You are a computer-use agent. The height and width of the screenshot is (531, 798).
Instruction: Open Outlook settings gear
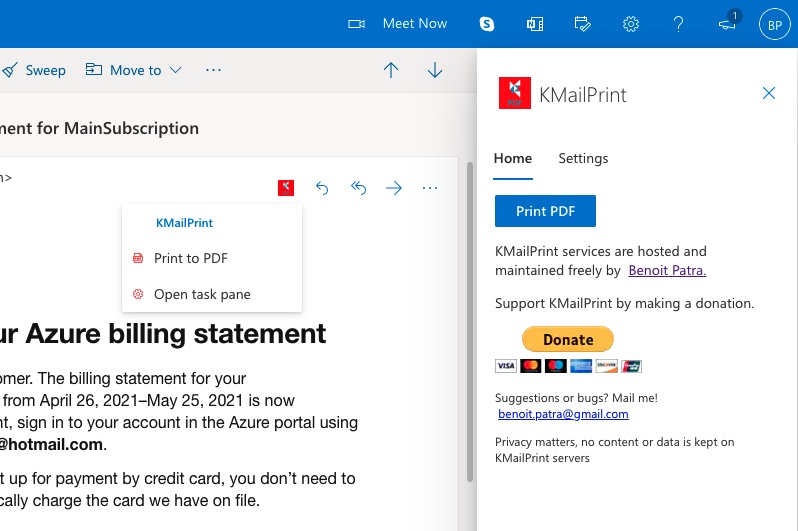pos(631,24)
